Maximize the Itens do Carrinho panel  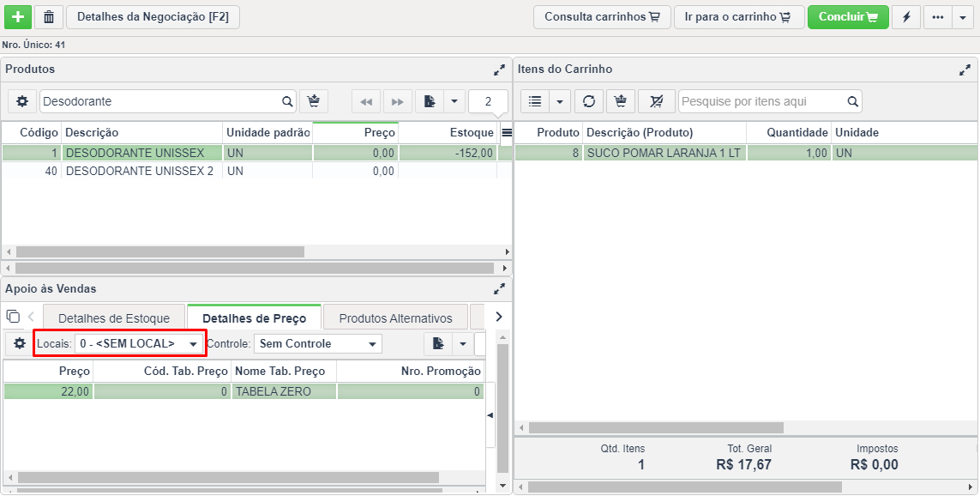[965, 70]
